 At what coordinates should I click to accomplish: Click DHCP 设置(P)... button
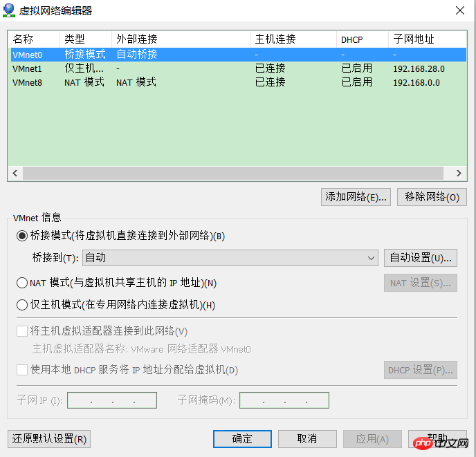click(x=421, y=370)
